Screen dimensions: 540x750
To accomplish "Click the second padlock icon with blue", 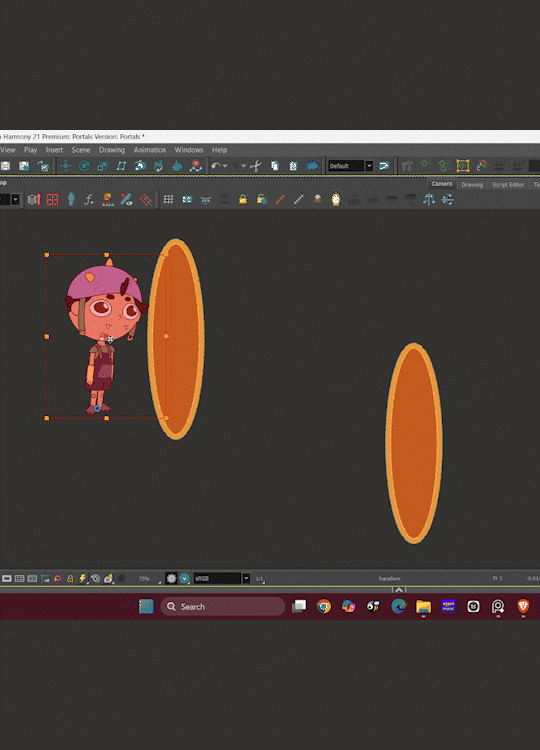I will [x=262, y=199].
